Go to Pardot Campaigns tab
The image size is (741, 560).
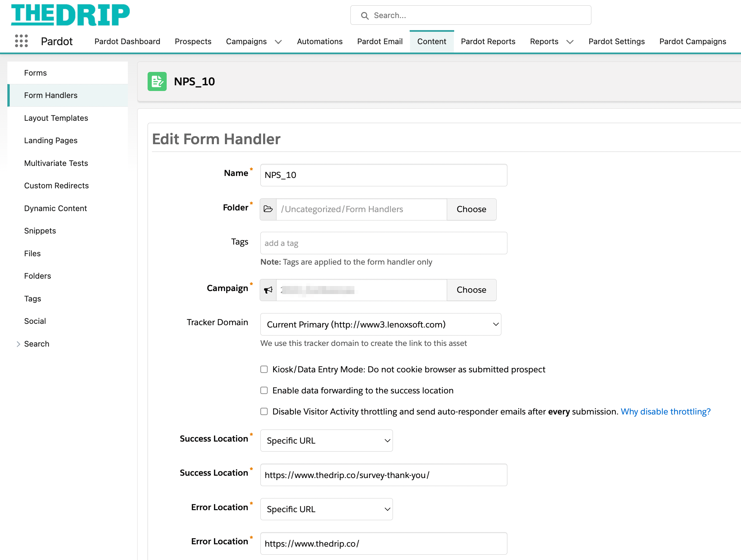[x=693, y=41]
